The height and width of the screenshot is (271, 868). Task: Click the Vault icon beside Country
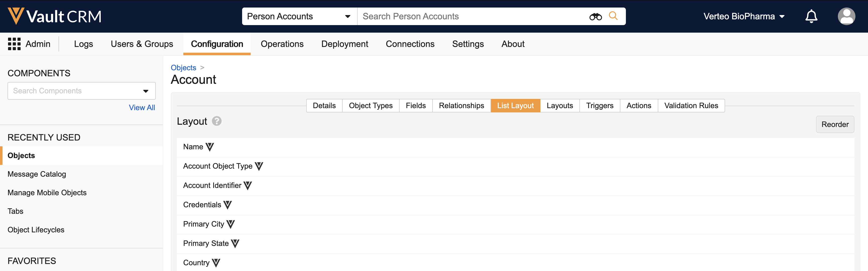[x=216, y=262]
